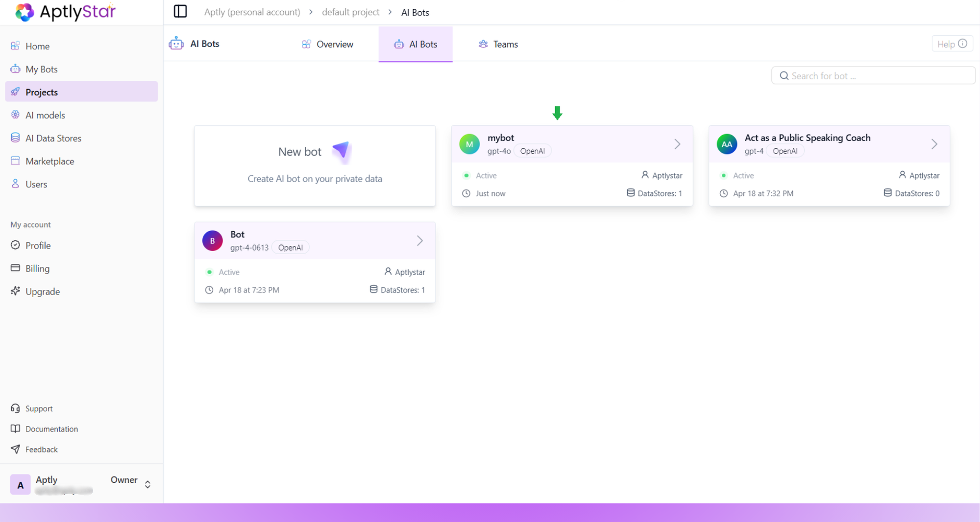980x522 pixels.
Task: Click the AI Bots header robot icon
Action: coord(176,44)
